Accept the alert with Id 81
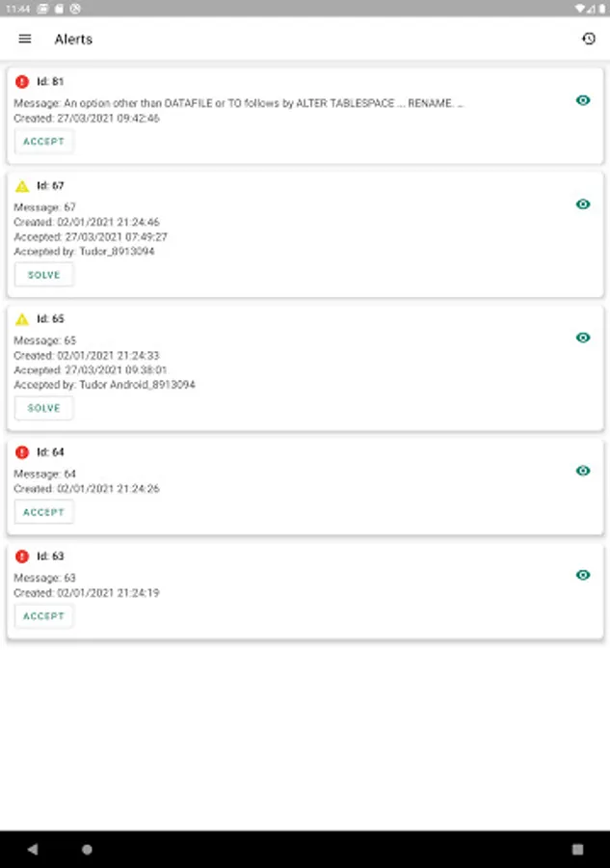 pos(44,142)
